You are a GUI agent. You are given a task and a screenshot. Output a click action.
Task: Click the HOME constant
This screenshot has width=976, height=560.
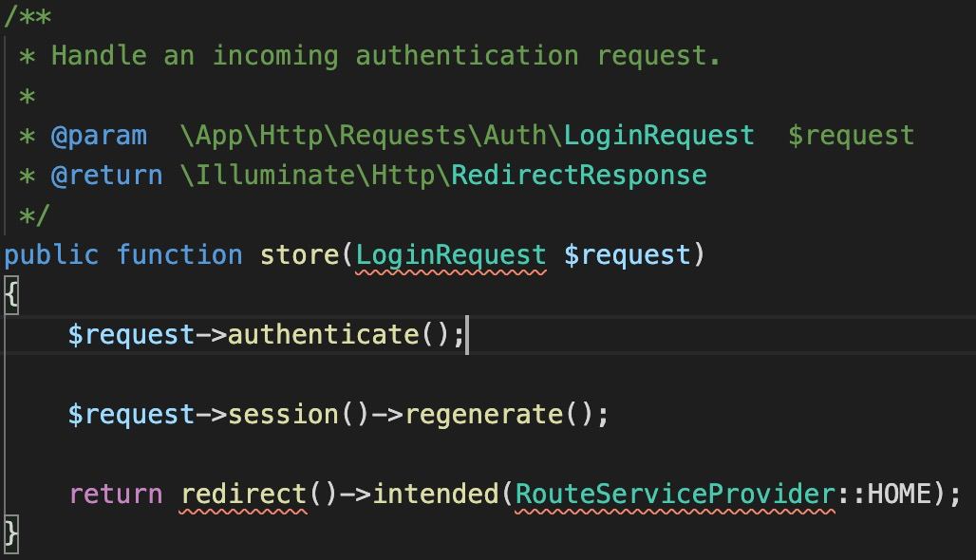[x=899, y=495]
